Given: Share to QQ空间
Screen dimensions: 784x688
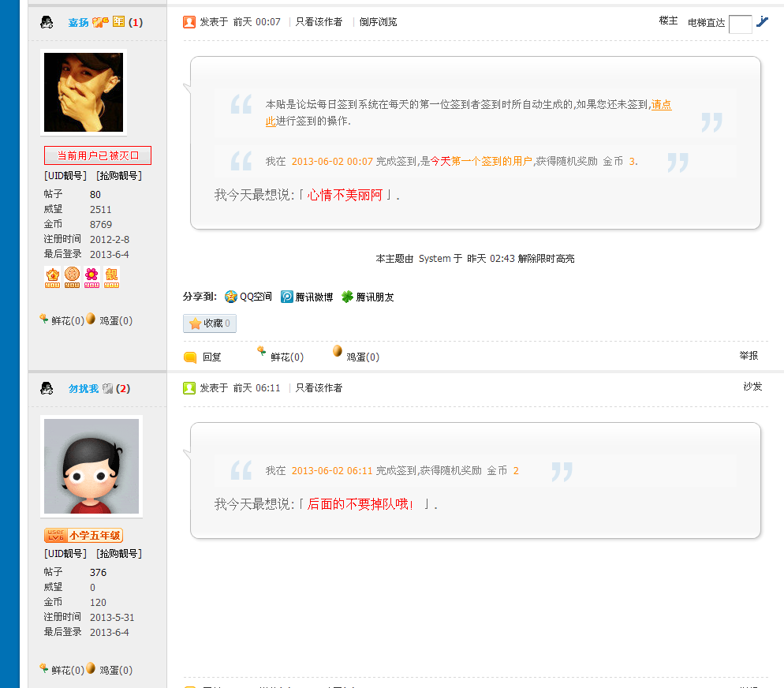Looking at the screenshot, I should click(x=248, y=297).
